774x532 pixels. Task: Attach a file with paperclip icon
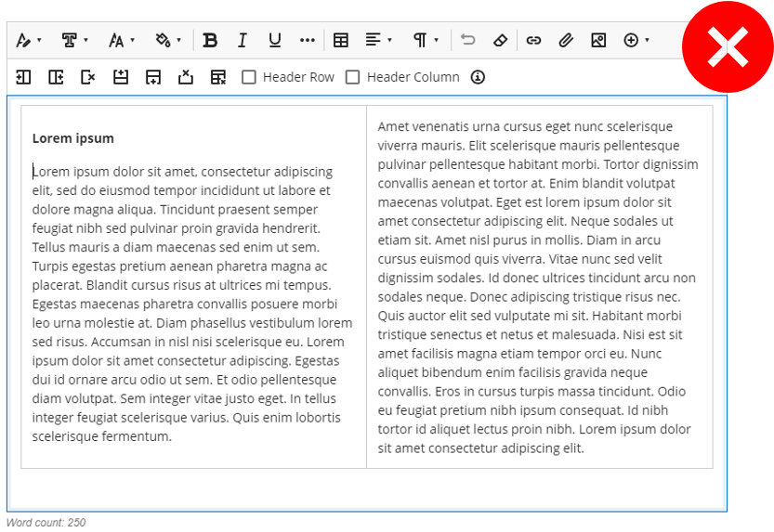pos(566,41)
